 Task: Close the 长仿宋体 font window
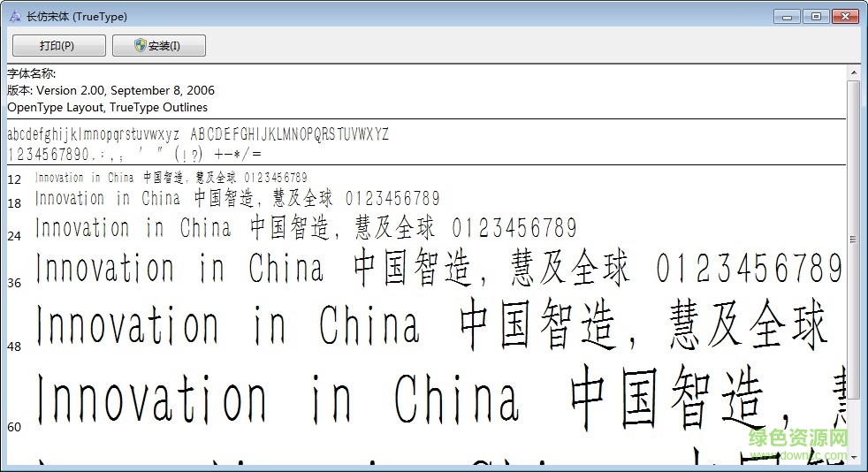[x=844, y=16]
